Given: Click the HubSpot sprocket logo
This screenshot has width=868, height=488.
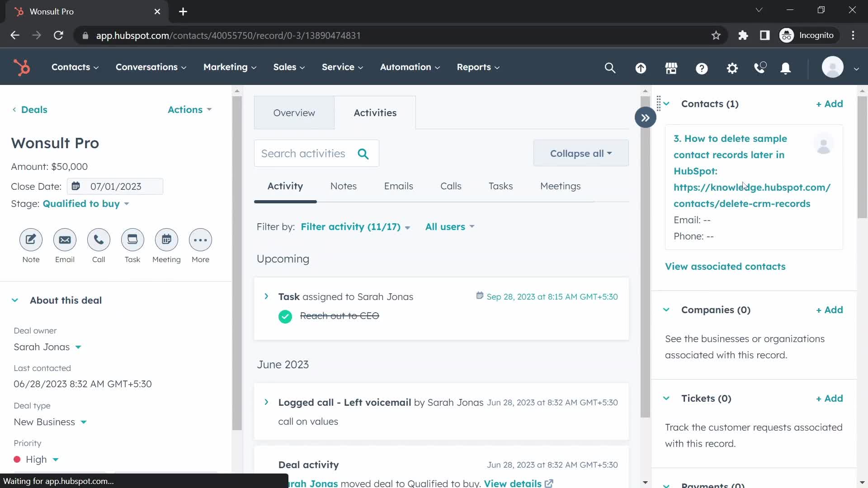Looking at the screenshot, I should [x=22, y=67].
